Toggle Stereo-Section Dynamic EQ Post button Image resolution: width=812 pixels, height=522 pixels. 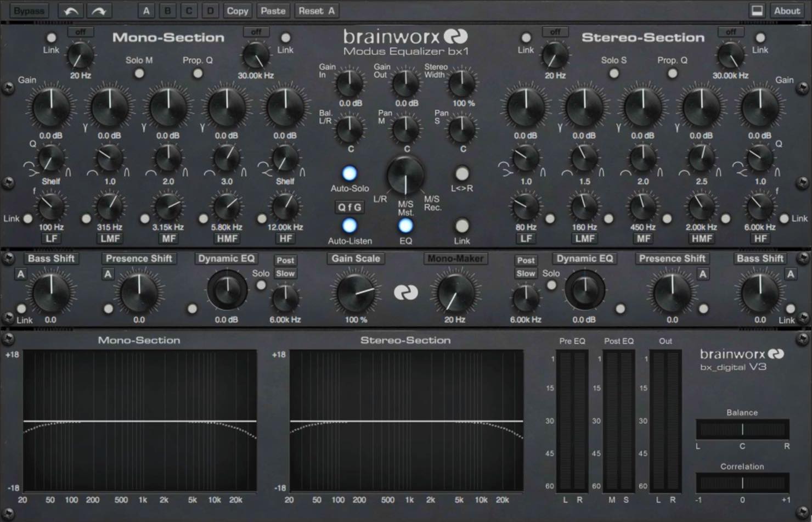tap(526, 260)
